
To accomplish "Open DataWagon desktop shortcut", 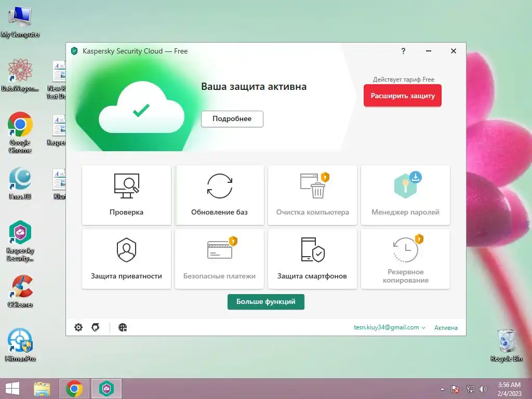I will [x=20, y=75].
